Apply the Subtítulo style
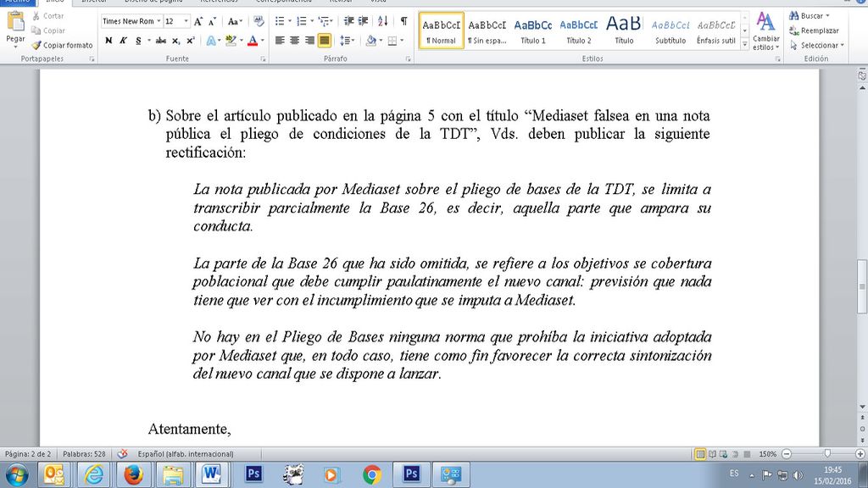868x488 pixels. 670,31
